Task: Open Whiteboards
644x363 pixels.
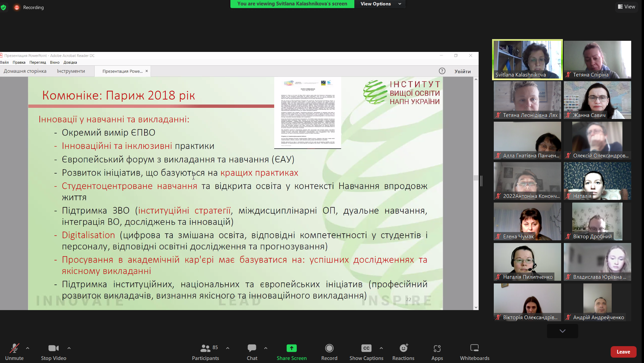Action: [474, 352]
